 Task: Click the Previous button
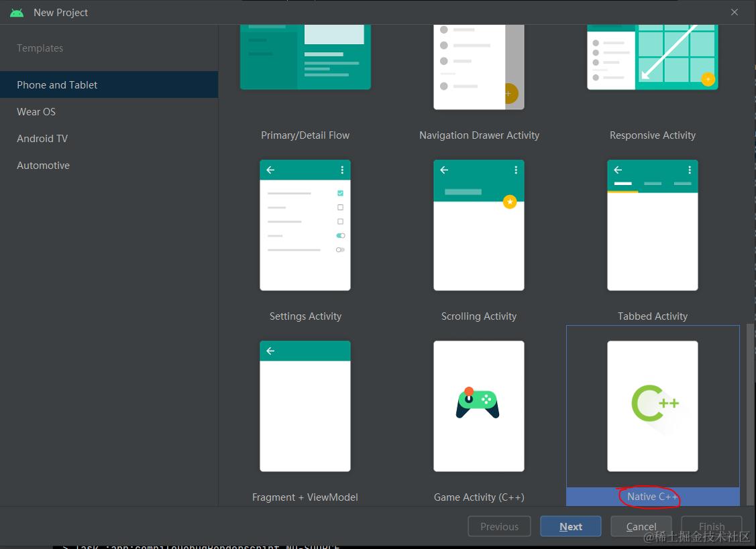tap(499, 526)
